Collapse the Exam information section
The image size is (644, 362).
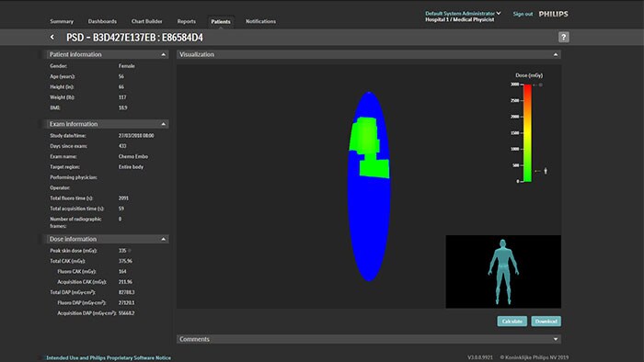[164, 124]
